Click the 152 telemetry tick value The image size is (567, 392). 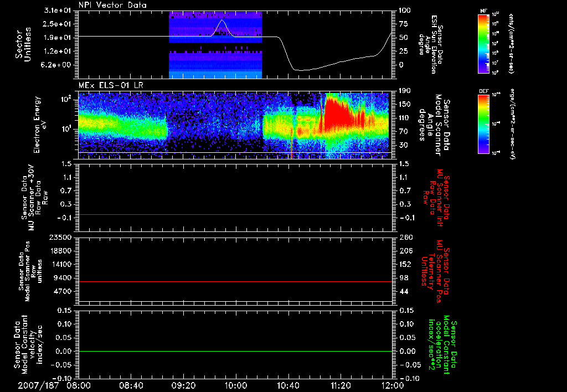405,264
